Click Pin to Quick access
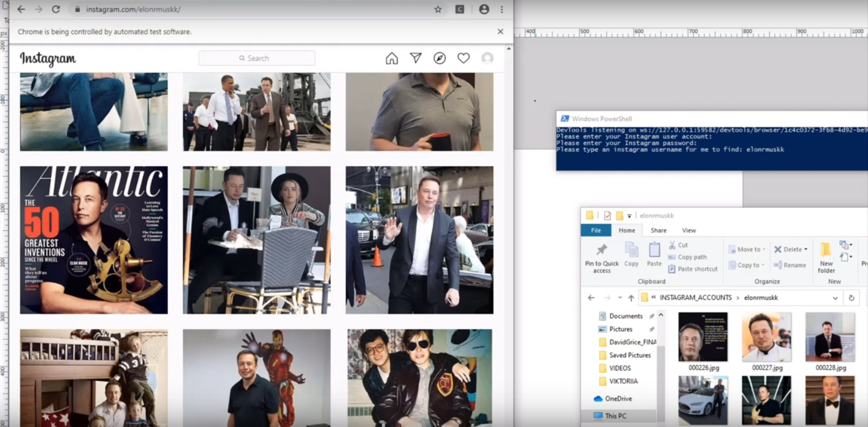Viewport: 868px width, 427px height. [x=601, y=258]
